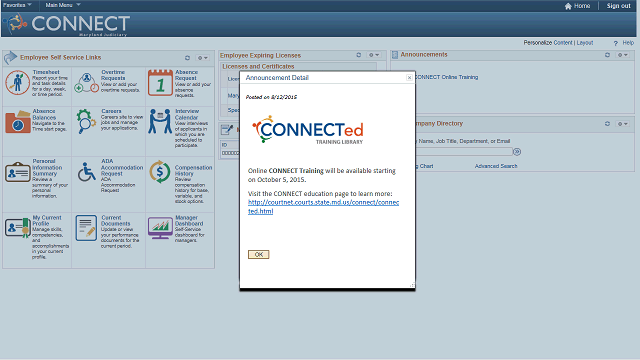Click the Company Directory search go arrow
The width and height of the screenshot is (640, 360).
coord(517,152)
